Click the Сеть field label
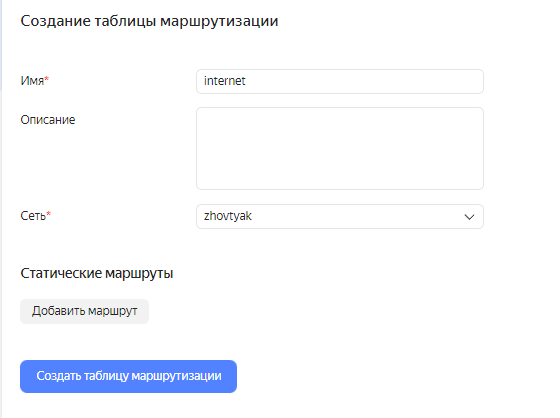The width and height of the screenshot is (560, 418). coord(33,216)
